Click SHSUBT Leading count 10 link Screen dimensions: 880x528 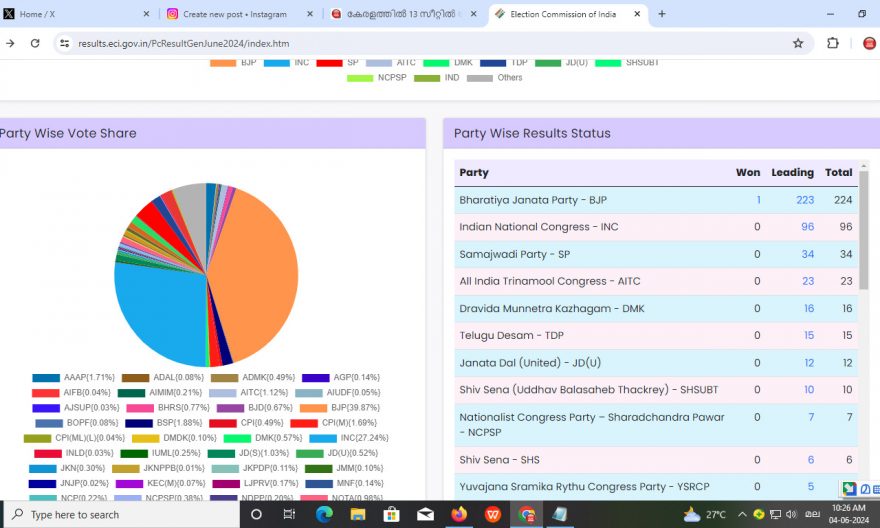click(809, 389)
